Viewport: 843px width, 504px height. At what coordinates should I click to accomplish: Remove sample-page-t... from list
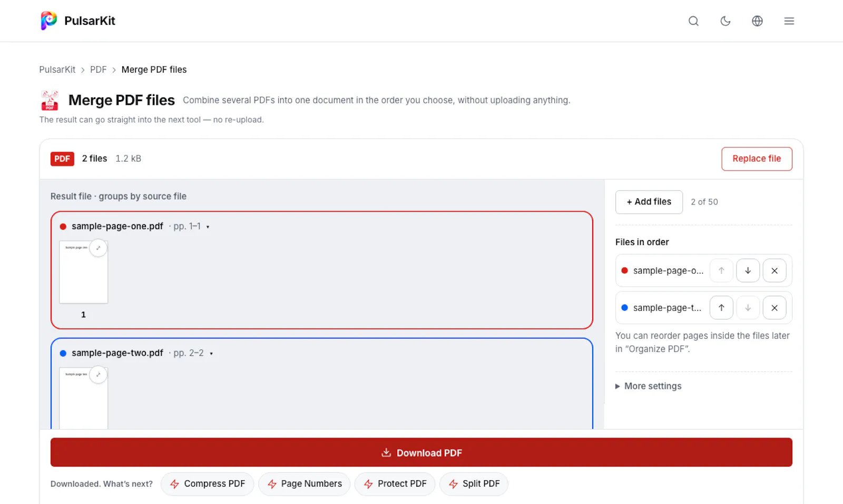[x=775, y=308]
